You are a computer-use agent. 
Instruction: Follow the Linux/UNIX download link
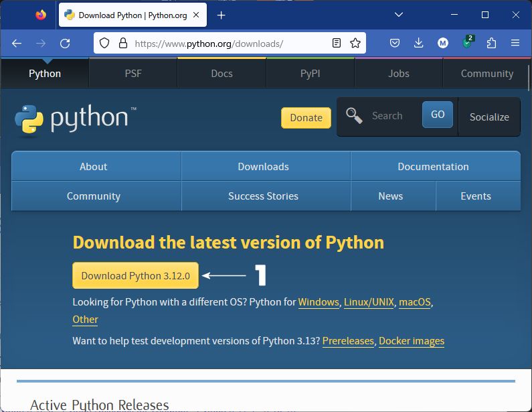[x=369, y=301]
